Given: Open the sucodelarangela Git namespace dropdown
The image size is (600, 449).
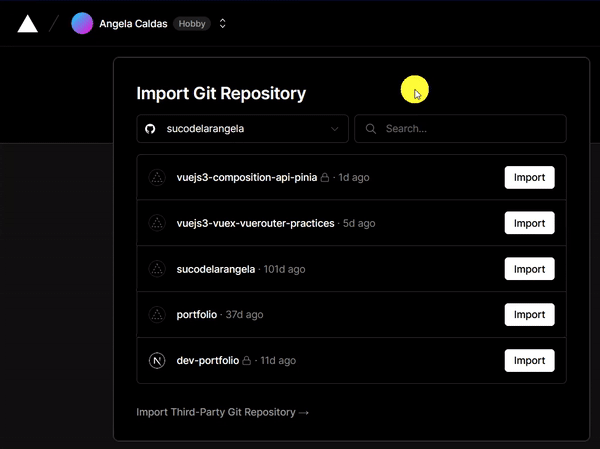Looking at the screenshot, I should click(x=243, y=129).
